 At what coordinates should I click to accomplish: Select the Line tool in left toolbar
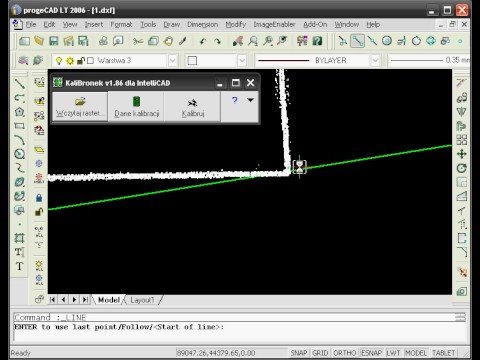(x=20, y=83)
